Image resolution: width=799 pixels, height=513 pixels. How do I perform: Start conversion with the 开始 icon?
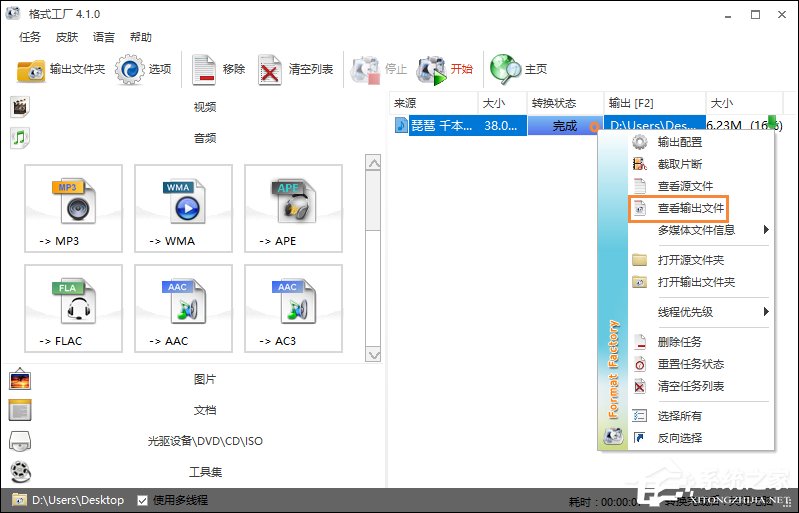[431, 70]
